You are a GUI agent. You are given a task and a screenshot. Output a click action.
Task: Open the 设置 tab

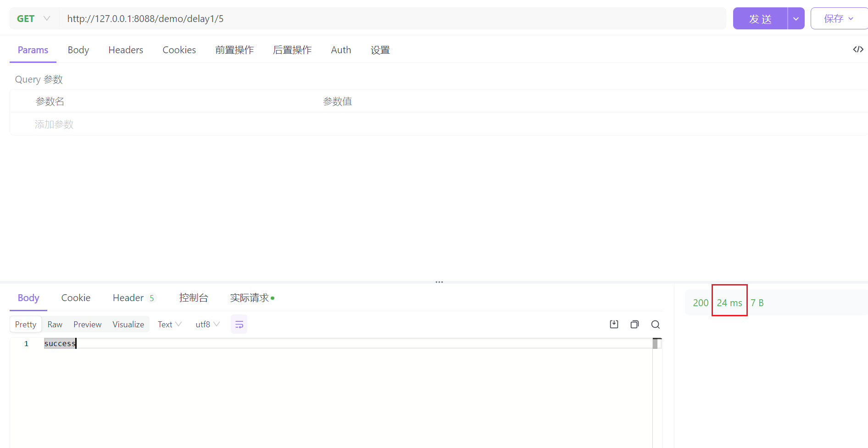point(380,50)
